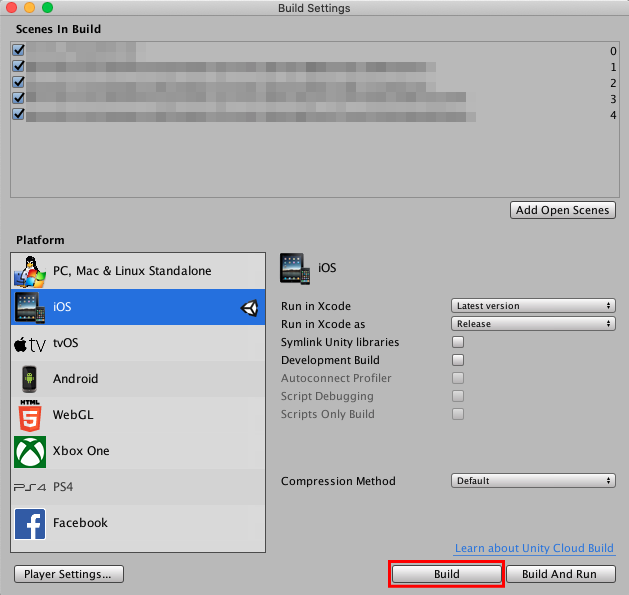This screenshot has width=629, height=595.
Task: Click the Run in Xcode as label
Action: click(323, 324)
